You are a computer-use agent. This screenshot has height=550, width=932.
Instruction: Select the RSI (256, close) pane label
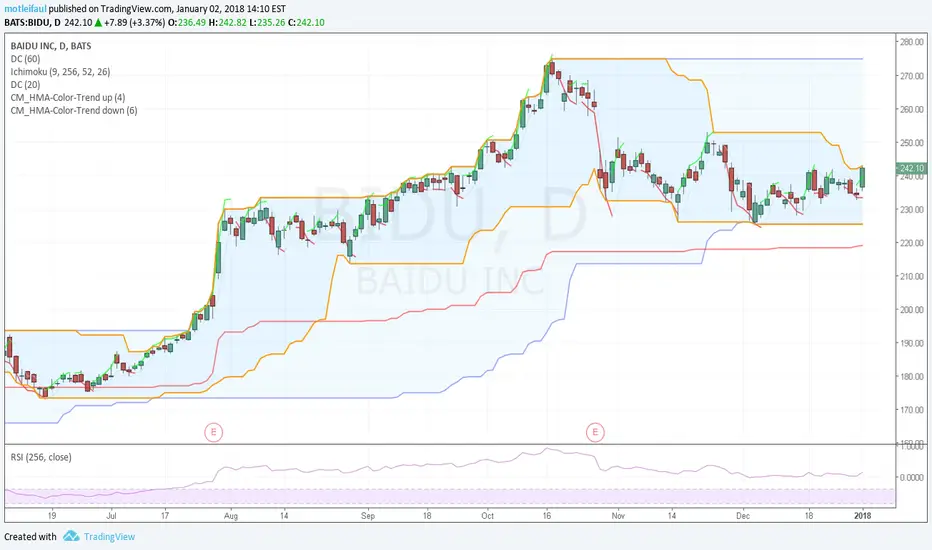tap(41, 457)
